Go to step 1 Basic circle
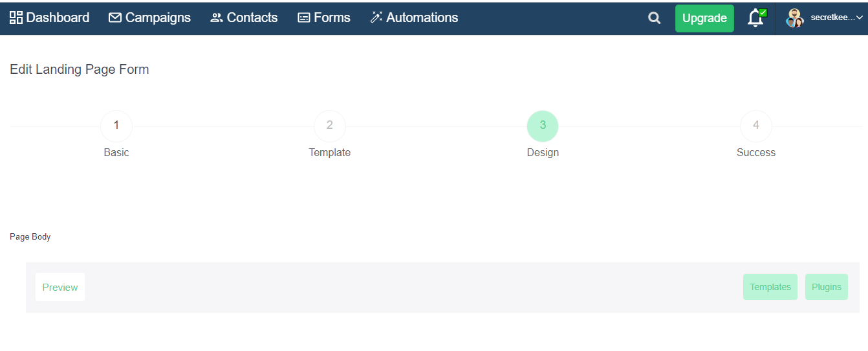Screen dimensions: 868x351 [116, 126]
